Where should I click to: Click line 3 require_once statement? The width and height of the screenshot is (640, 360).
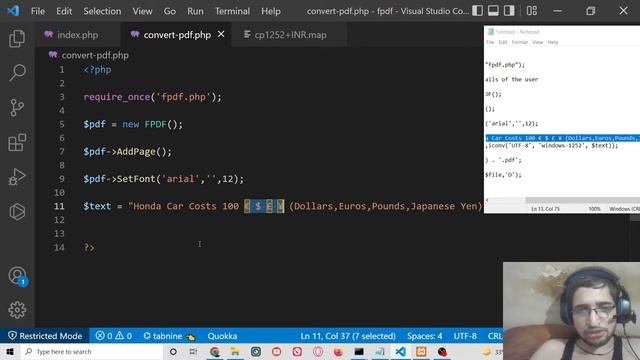click(152, 97)
